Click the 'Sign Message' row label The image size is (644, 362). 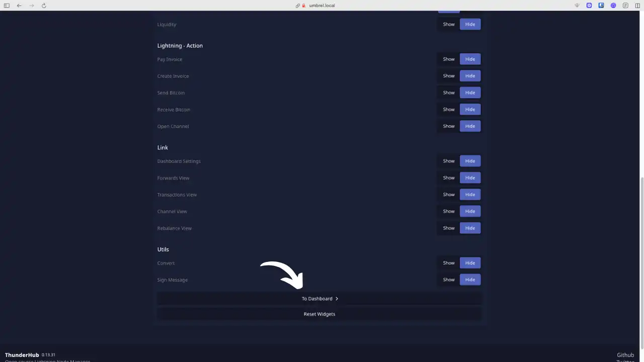pyautogui.click(x=172, y=280)
